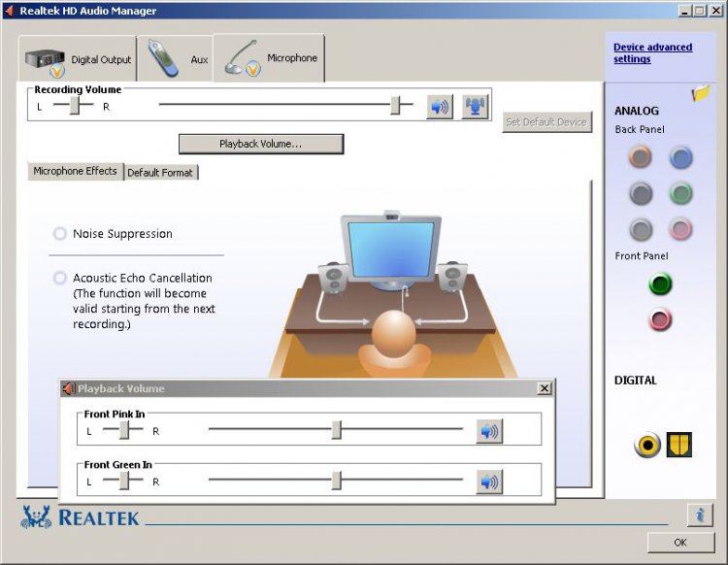
Task: Open Device advanced settings link
Action: (x=653, y=53)
